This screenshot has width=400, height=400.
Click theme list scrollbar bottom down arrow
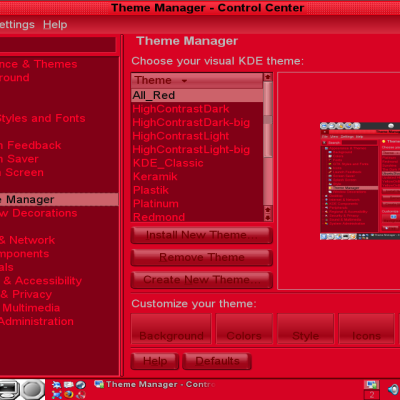[268, 218]
